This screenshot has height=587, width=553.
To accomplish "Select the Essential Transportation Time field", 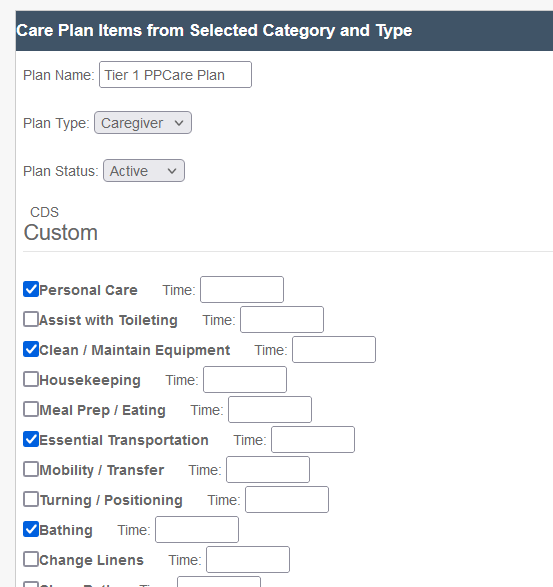I will [x=313, y=440].
